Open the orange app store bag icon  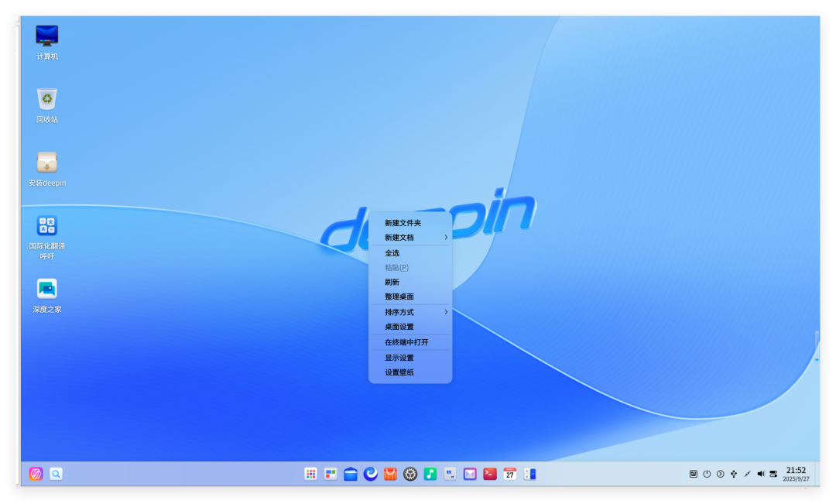390,474
